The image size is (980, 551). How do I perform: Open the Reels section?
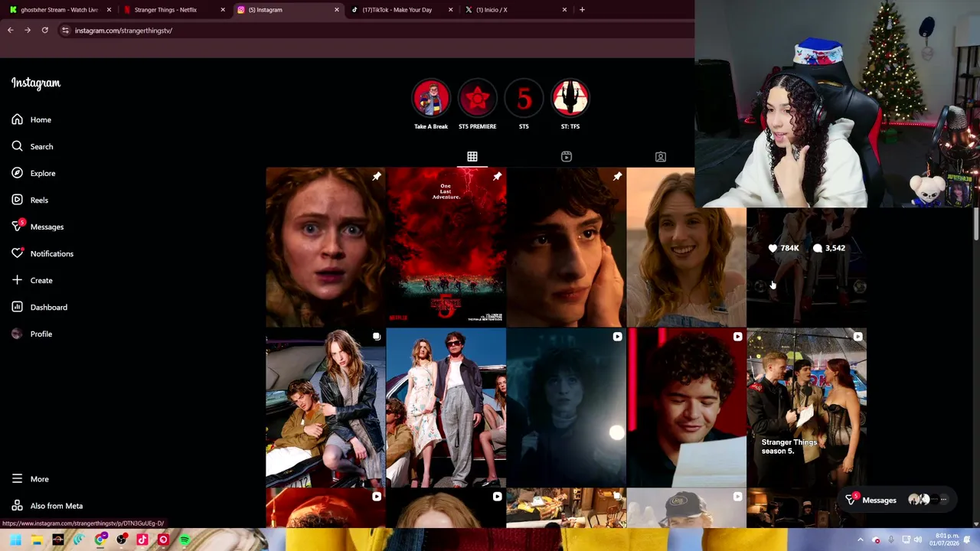point(30,200)
